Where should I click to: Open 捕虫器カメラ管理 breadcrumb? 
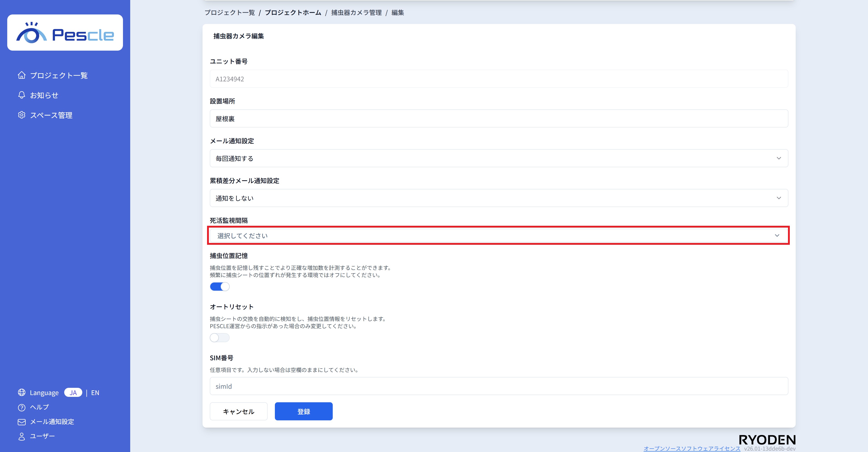pyautogui.click(x=356, y=12)
